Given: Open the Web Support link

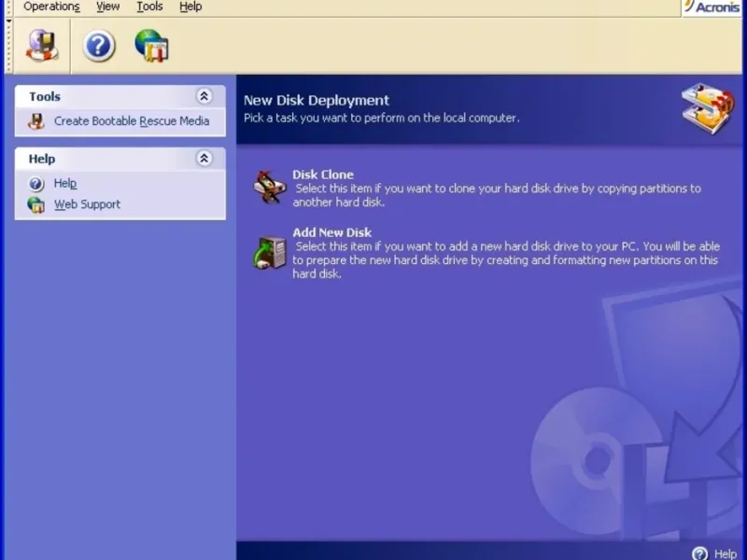Looking at the screenshot, I should [87, 204].
